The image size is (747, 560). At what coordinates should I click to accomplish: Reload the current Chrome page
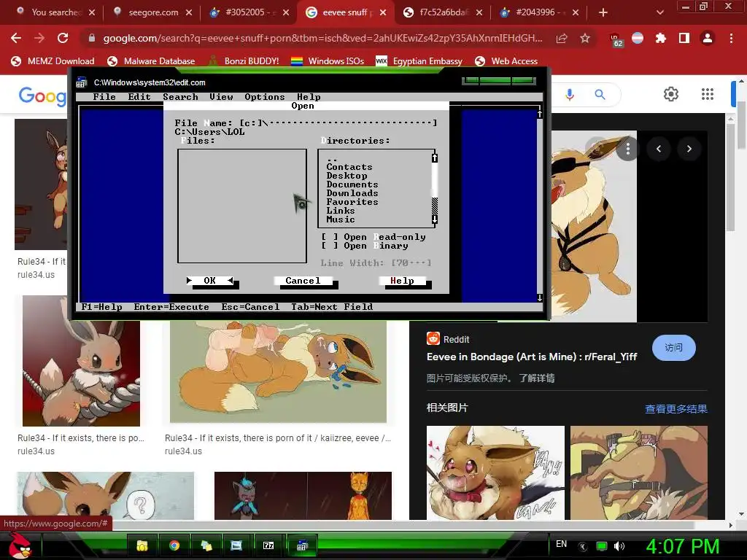pyautogui.click(x=63, y=38)
